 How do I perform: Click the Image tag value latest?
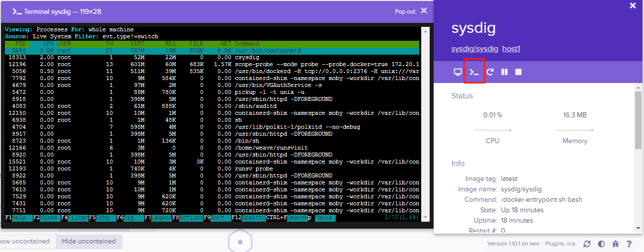point(509,179)
